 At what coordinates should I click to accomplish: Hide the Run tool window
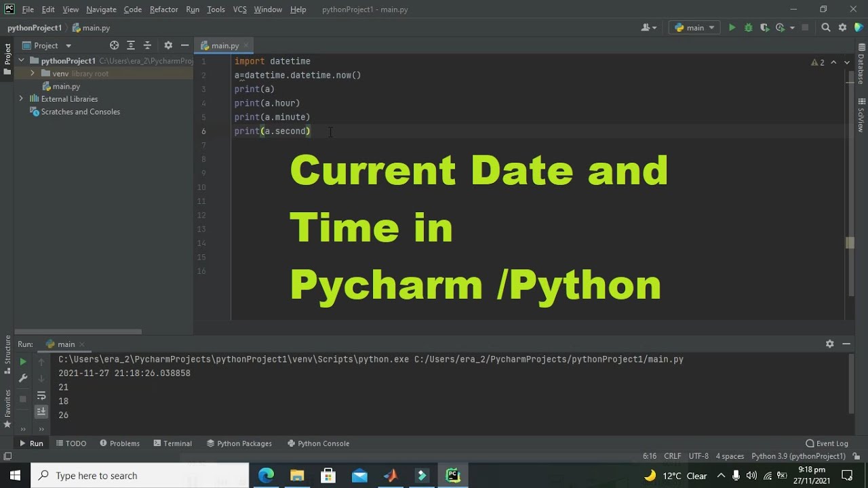846,344
